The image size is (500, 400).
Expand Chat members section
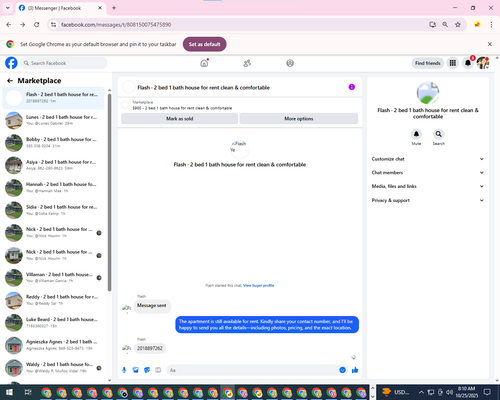pyautogui.click(x=428, y=173)
